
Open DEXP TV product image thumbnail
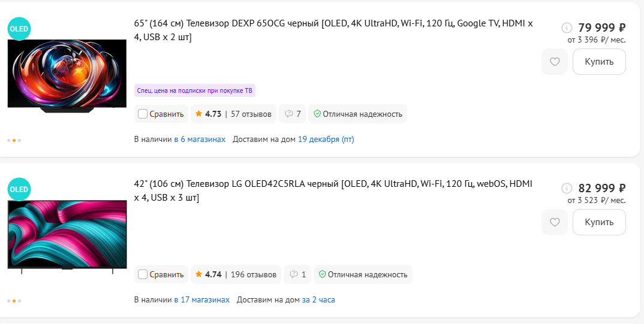click(67, 75)
